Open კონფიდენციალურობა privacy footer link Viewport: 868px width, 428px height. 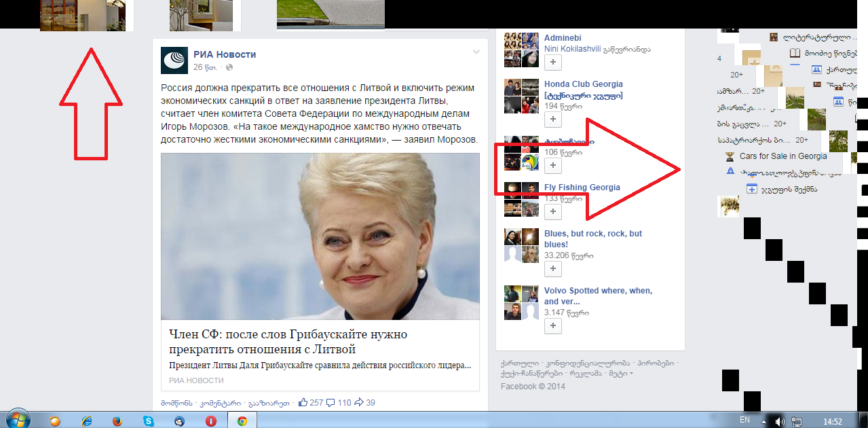588,363
